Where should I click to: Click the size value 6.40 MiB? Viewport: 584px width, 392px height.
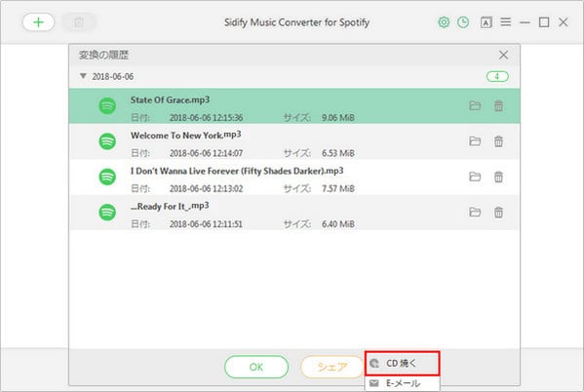(x=338, y=224)
